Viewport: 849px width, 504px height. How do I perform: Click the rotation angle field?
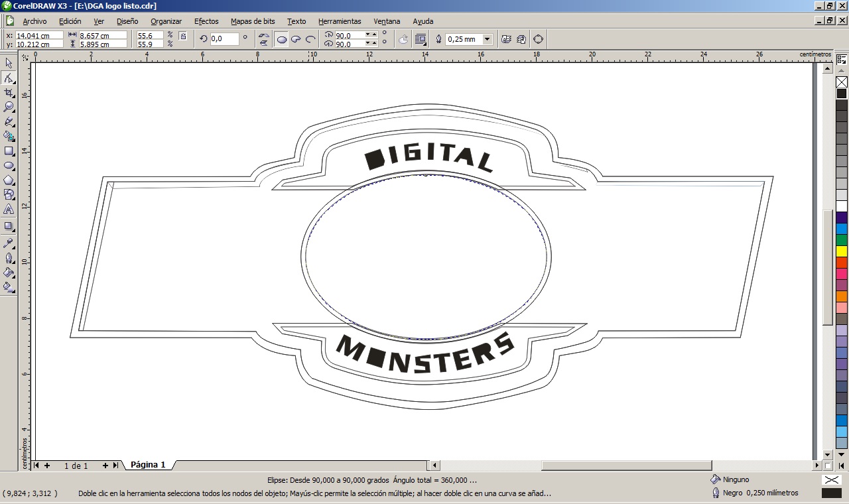click(x=224, y=39)
